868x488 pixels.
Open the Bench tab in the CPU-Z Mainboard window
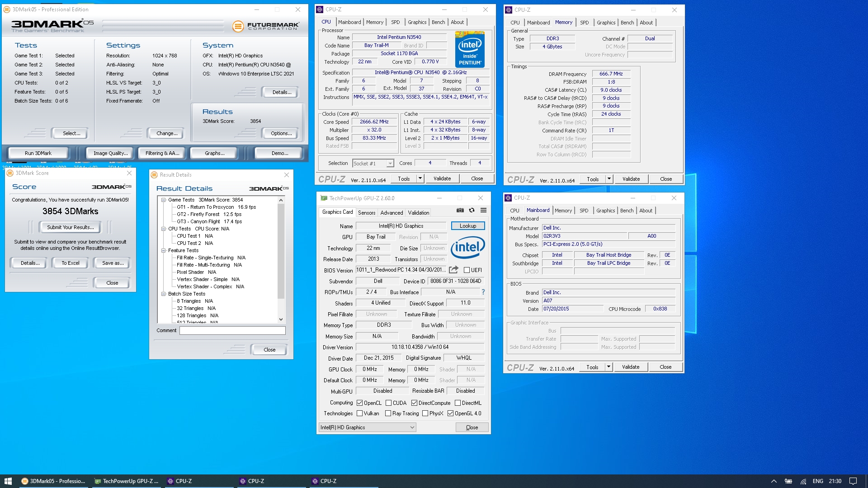[x=627, y=211]
